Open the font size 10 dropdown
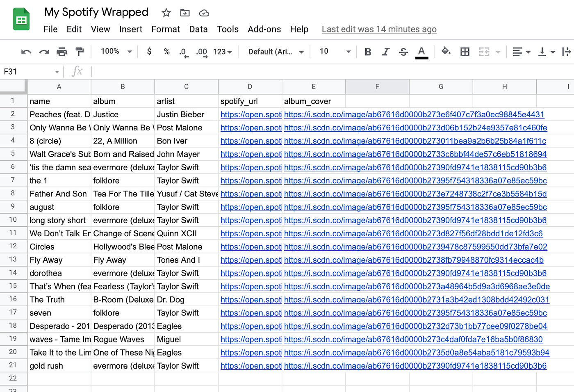This screenshot has width=574, height=392. 335,51
